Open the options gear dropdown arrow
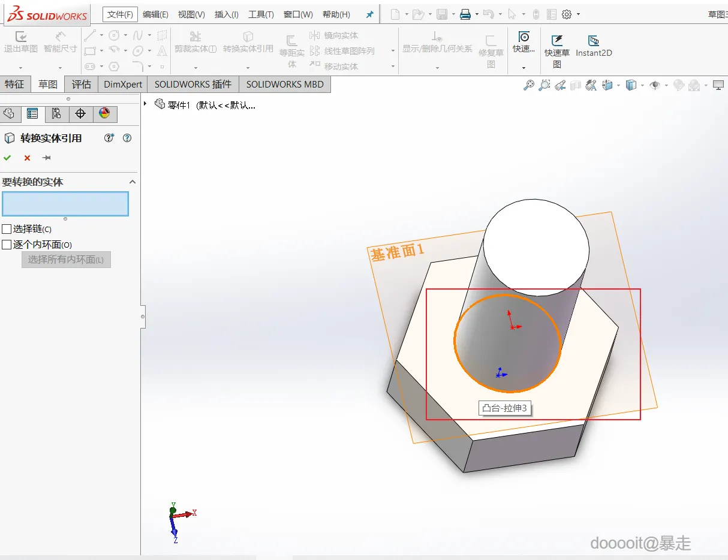The width and height of the screenshot is (728, 560). coord(577,14)
